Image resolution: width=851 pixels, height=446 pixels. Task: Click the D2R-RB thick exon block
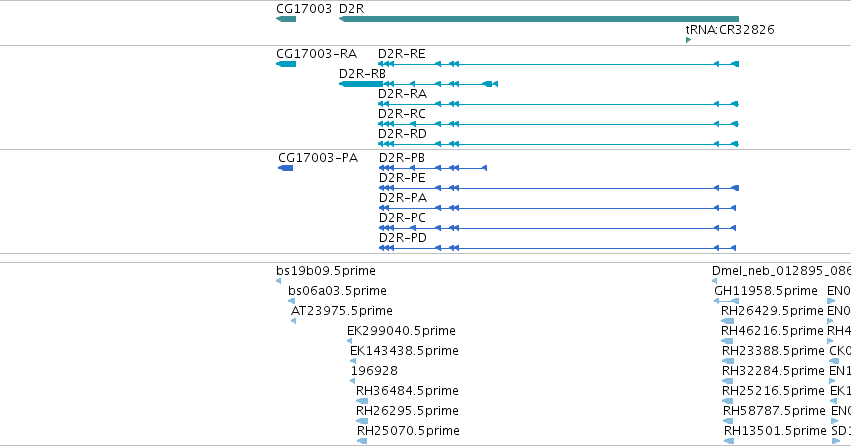tap(361, 84)
